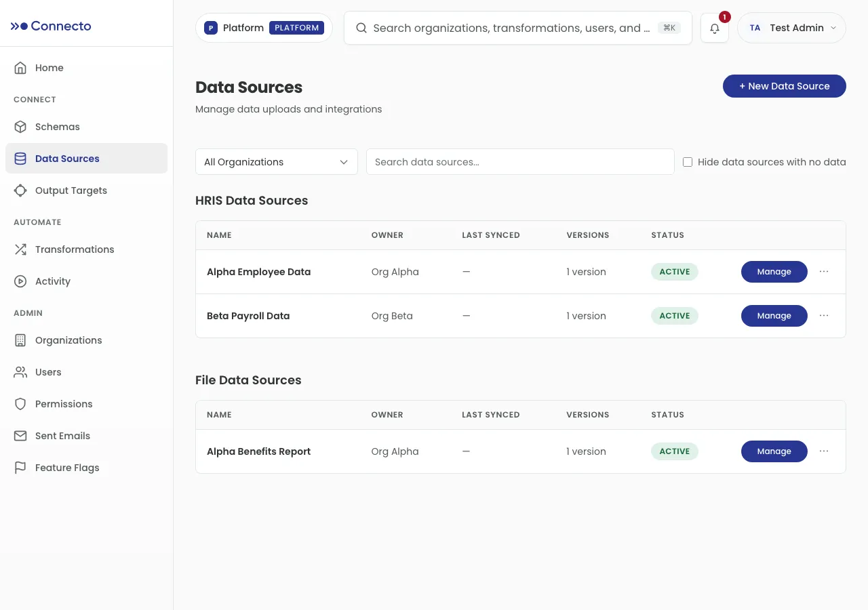Focus the global search field
The image size is (868, 610).
coord(518,28)
